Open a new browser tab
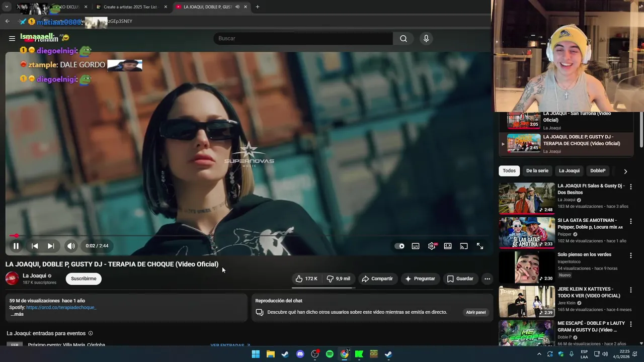Screen dimensions: 644x362 [257, 7]
